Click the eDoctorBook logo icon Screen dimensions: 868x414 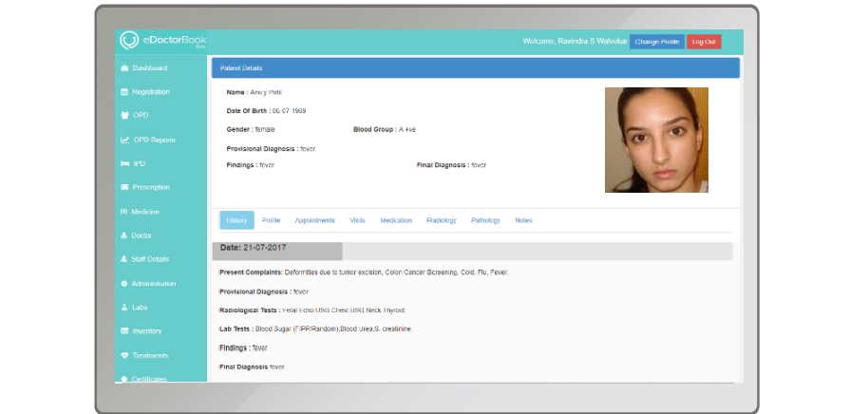click(129, 41)
